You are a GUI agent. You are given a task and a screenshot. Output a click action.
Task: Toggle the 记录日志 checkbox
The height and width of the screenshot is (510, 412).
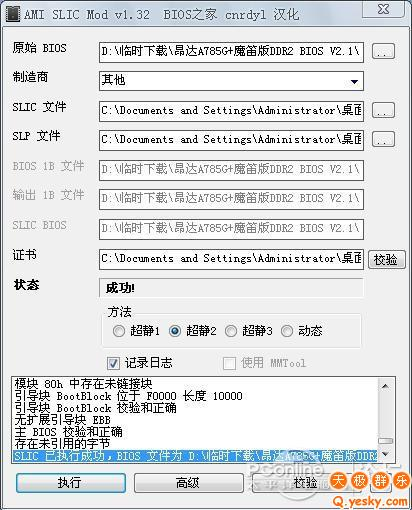(x=113, y=363)
